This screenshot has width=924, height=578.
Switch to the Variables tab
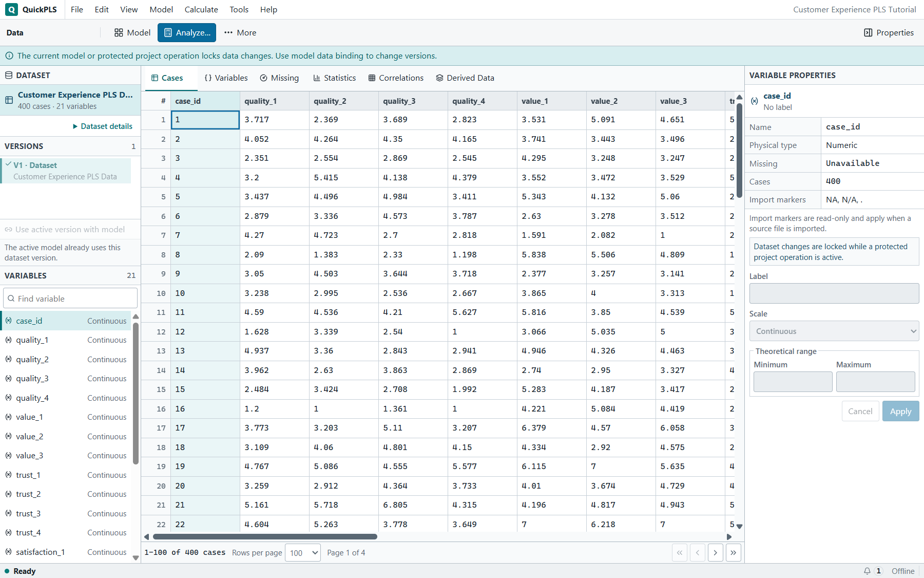click(226, 78)
